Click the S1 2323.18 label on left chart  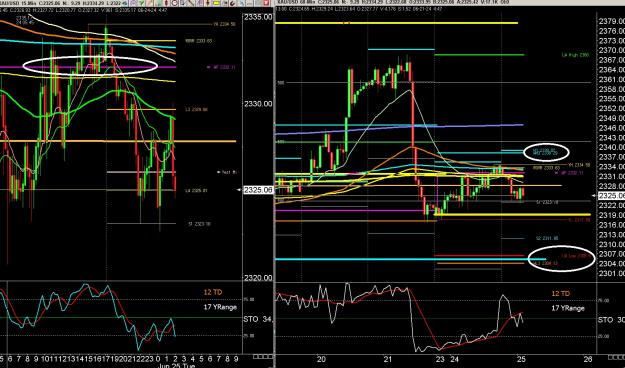pos(200,224)
